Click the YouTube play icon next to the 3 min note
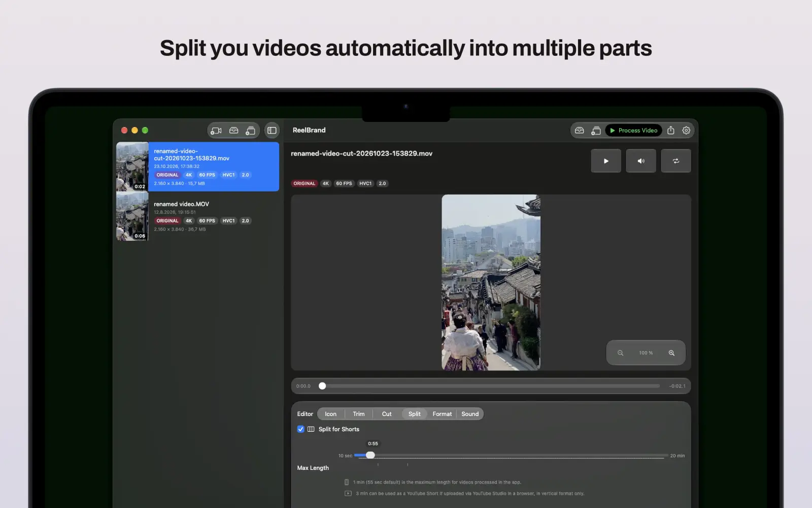Viewport: 812px width, 508px height. tap(348, 493)
